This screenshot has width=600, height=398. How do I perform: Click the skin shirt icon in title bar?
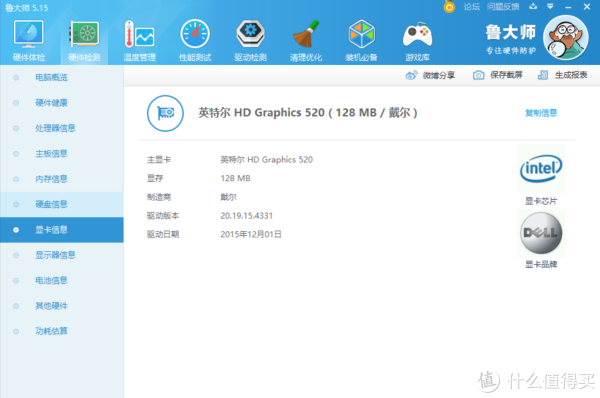[x=533, y=7]
